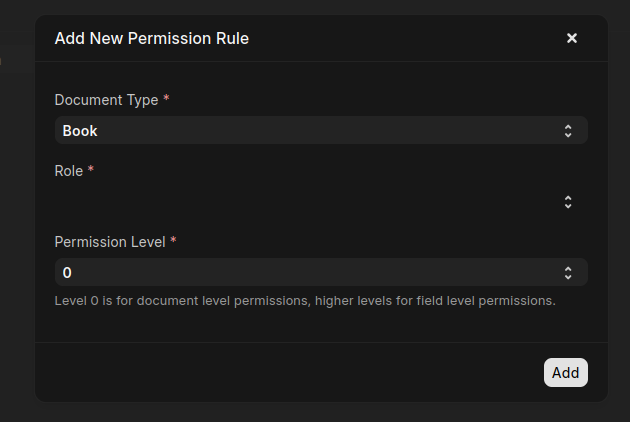Open the Document Type select box
The image size is (630, 422).
(320, 131)
